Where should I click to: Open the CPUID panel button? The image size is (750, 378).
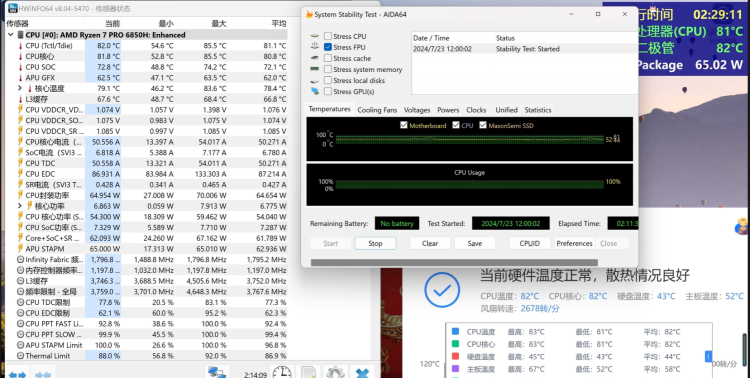pyautogui.click(x=529, y=243)
